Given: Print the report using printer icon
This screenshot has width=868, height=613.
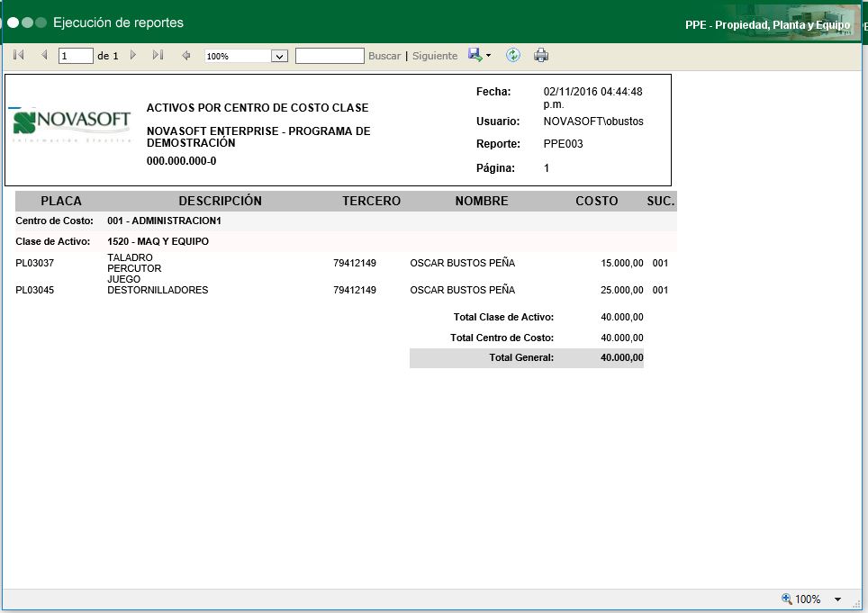Looking at the screenshot, I should pyautogui.click(x=541, y=56).
